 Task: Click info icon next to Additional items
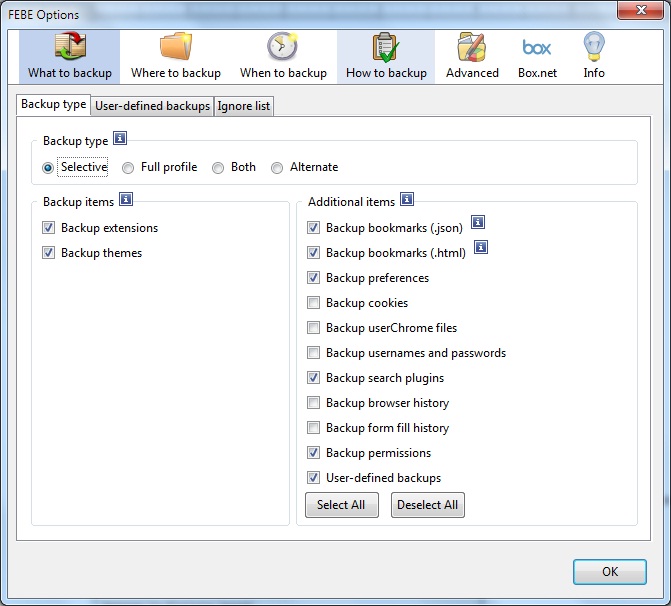tap(407, 199)
